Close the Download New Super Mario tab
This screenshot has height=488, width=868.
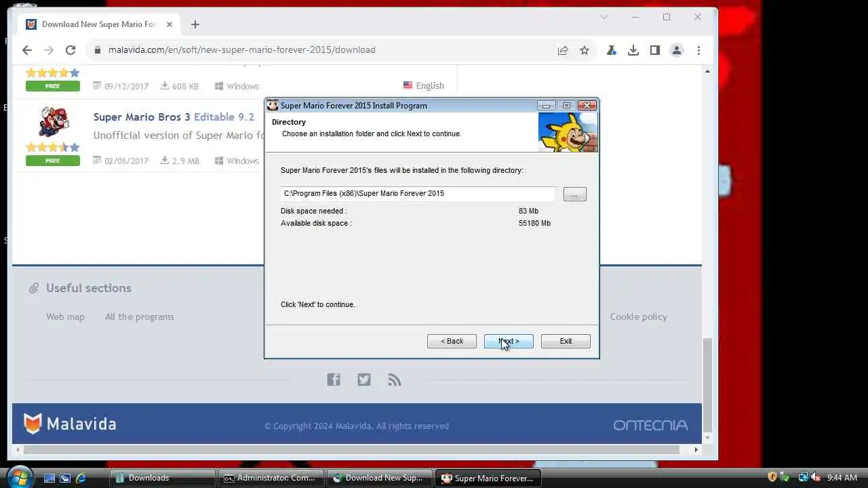click(x=170, y=24)
